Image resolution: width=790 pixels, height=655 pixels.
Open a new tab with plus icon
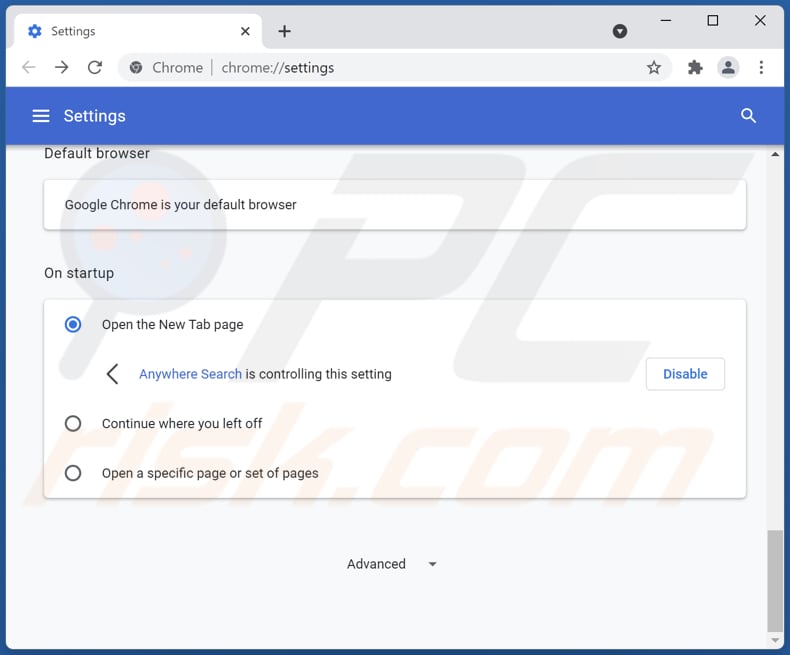pos(284,31)
